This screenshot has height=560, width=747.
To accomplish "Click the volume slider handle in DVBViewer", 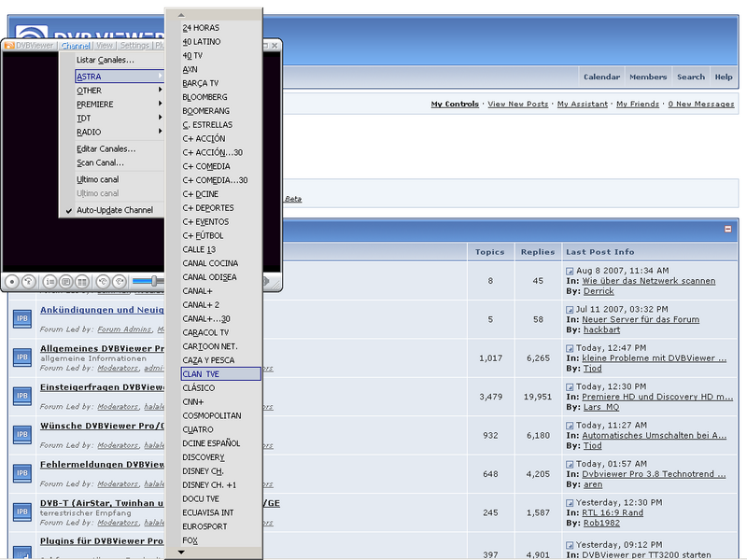I will coord(154,282).
